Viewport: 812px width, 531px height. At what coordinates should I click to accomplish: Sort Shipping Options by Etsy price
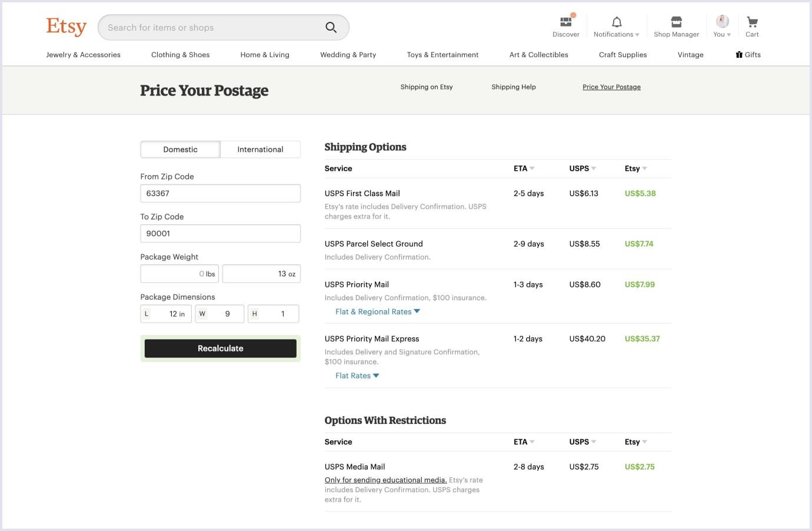point(635,168)
